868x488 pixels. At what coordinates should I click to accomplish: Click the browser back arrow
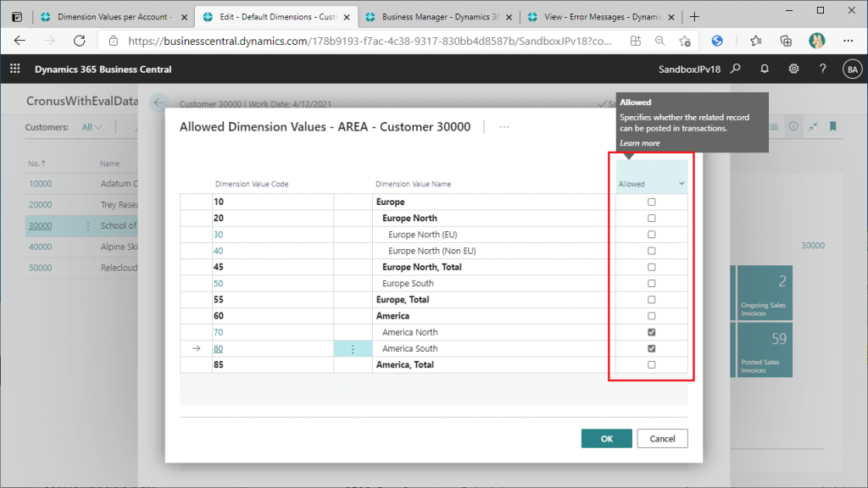click(x=20, y=41)
